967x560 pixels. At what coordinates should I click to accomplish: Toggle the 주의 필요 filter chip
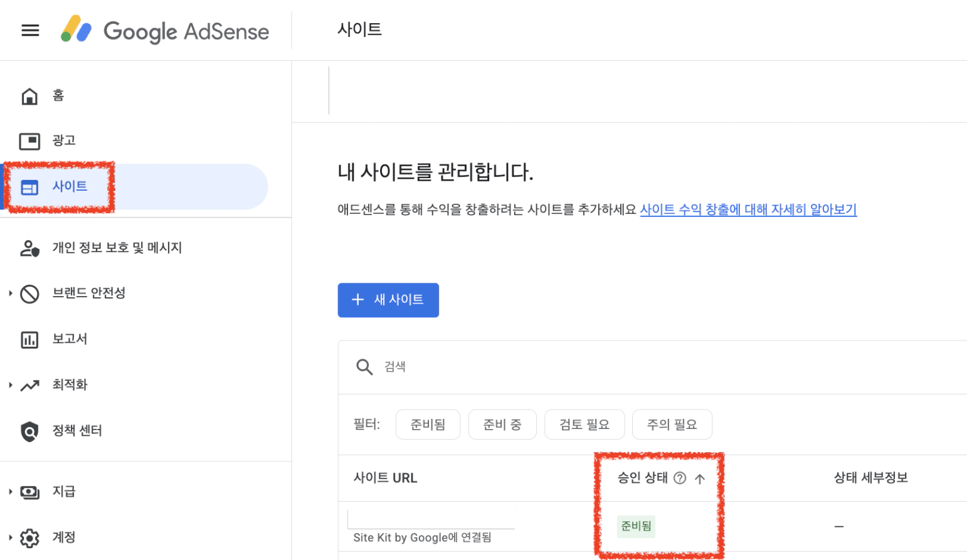pyautogui.click(x=672, y=425)
